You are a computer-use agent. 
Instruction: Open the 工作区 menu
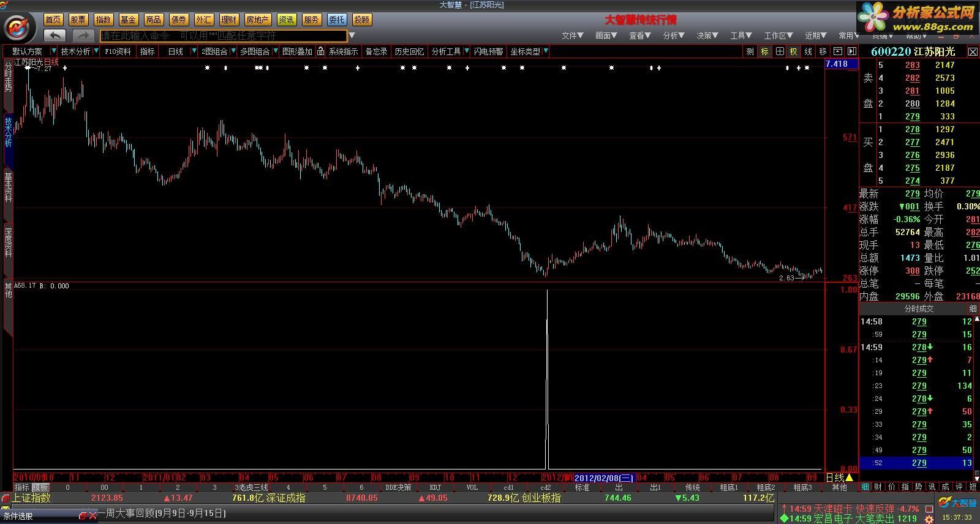pos(778,36)
